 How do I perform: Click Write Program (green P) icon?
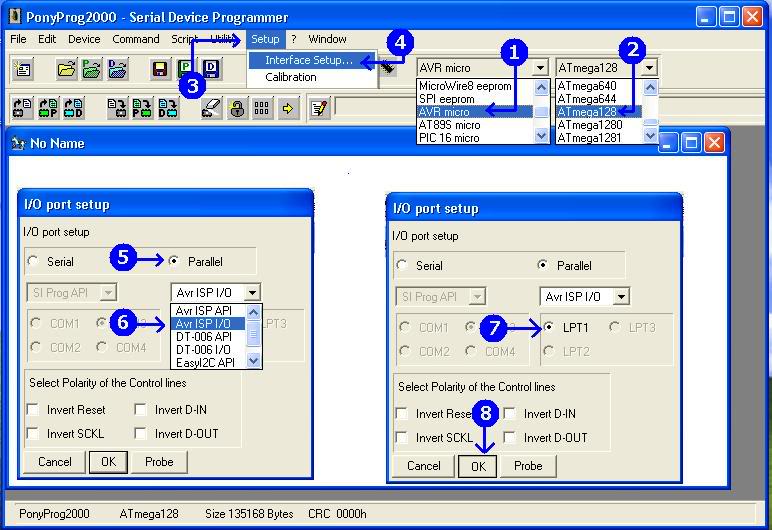142,108
